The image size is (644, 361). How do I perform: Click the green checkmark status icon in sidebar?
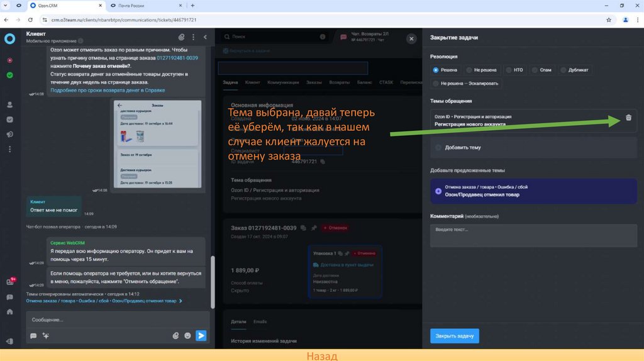point(10,75)
